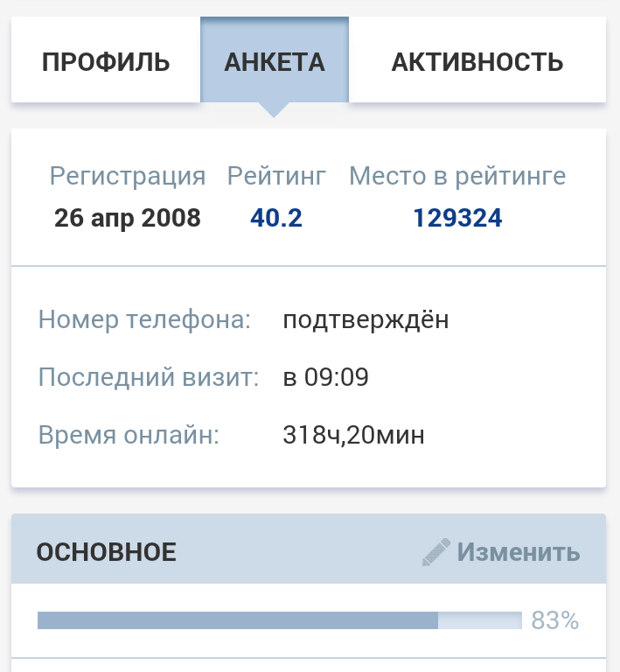This screenshot has height=672, width=620.
Task: Click the pencil edit icon
Action: 435,552
